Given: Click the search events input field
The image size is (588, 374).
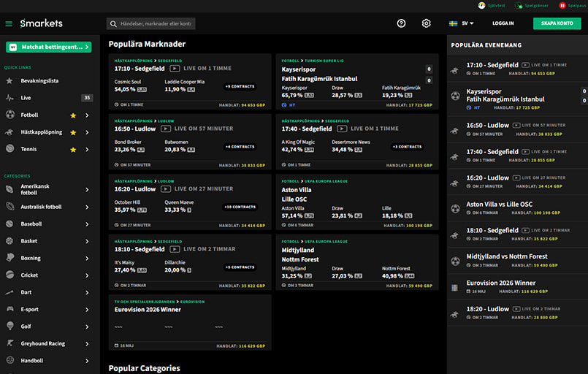Looking at the screenshot, I should 150,23.
